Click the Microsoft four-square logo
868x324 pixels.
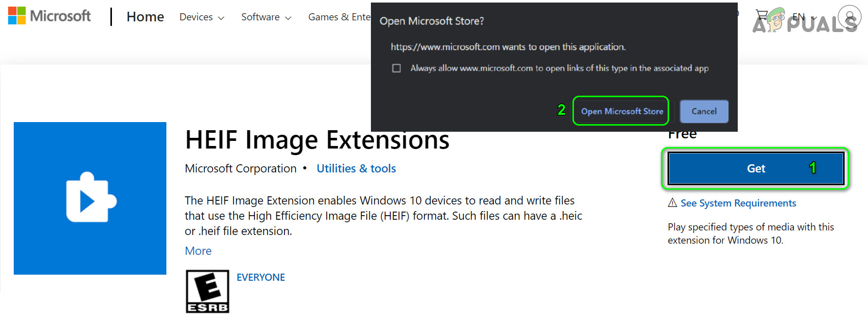click(17, 16)
